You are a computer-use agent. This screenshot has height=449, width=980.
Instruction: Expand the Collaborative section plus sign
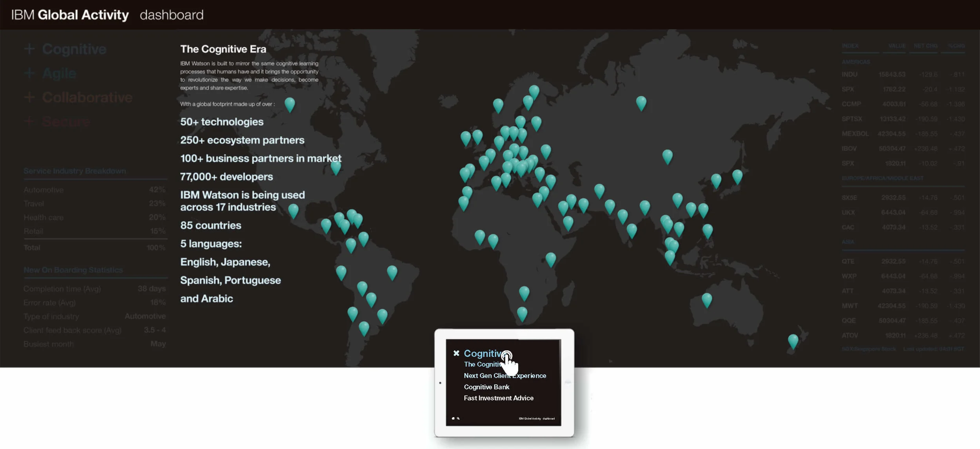(x=29, y=97)
